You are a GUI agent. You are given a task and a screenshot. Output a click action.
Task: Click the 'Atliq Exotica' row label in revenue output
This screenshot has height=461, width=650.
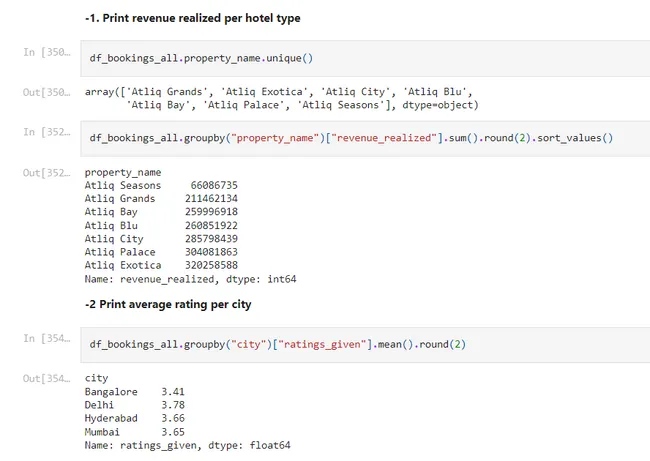tap(123, 265)
